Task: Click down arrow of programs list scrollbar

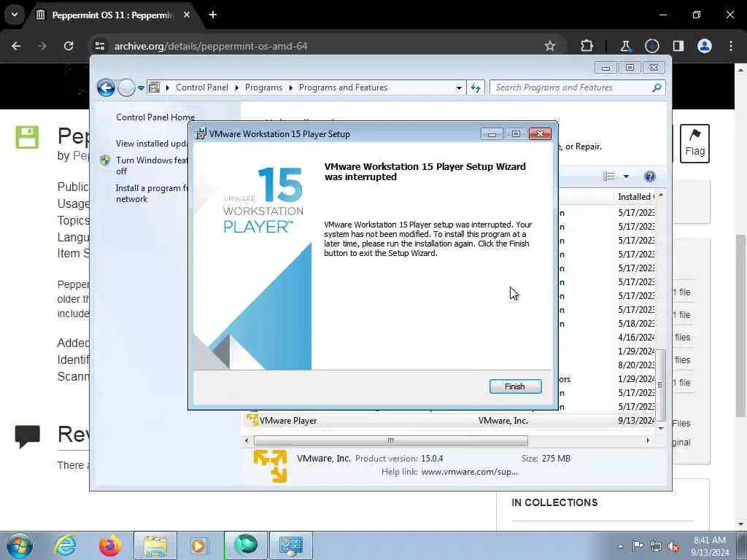Action: pos(660,428)
